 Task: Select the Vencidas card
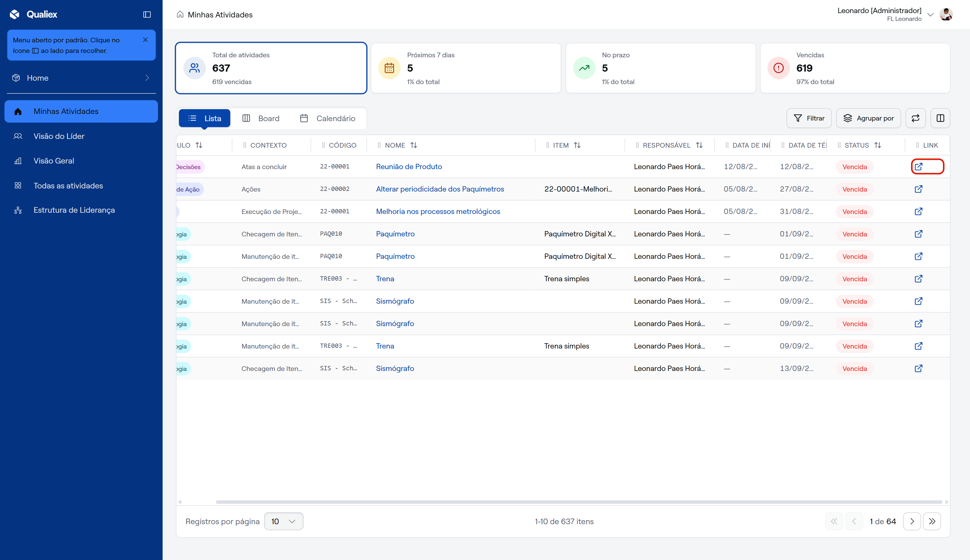(x=855, y=68)
